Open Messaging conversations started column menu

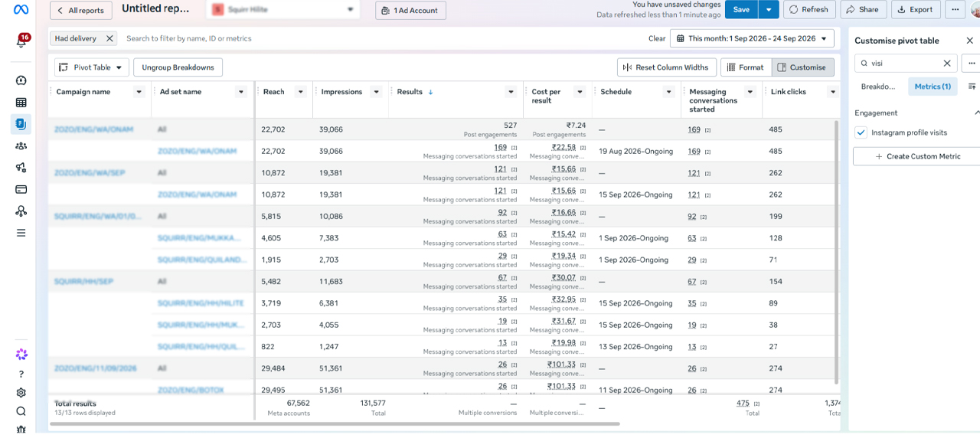pyautogui.click(x=750, y=92)
